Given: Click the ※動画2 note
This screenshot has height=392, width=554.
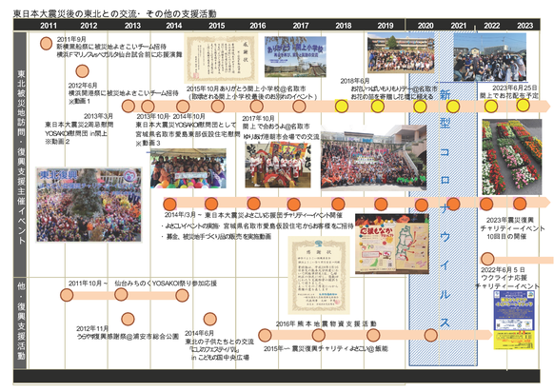Looking at the screenshot, I should 57,142.
